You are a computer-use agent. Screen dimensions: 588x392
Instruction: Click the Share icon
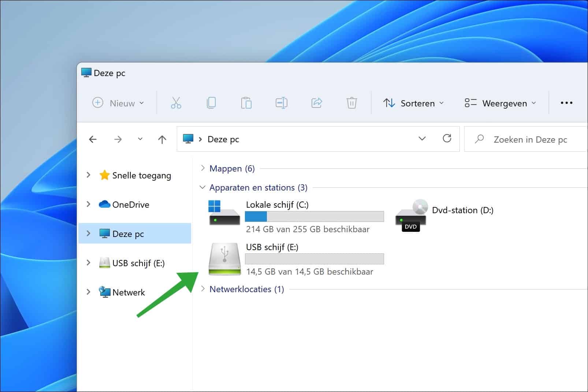[316, 103]
